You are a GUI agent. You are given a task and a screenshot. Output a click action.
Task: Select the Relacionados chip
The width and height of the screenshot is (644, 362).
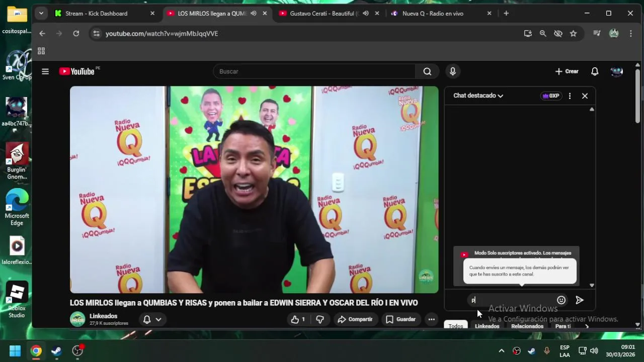pyautogui.click(x=527, y=326)
